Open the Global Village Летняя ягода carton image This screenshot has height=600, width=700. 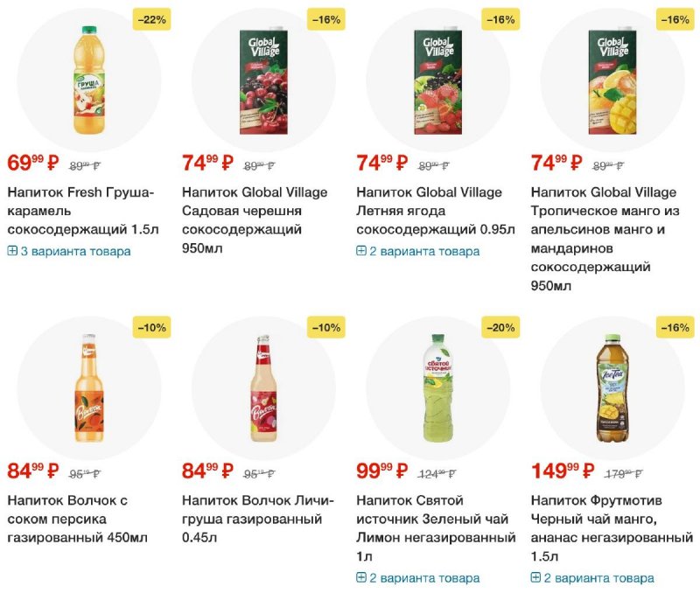click(438, 80)
